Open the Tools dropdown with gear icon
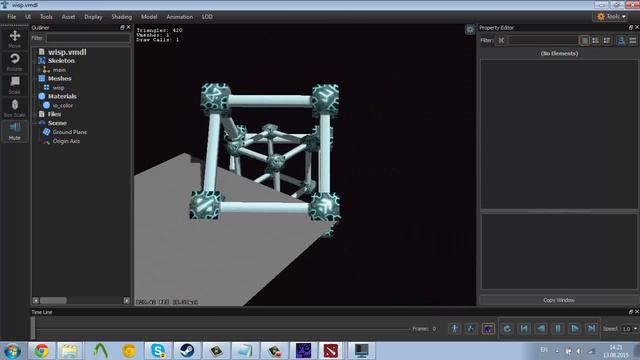Image resolution: width=640 pixels, height=360 pixels. 611,17
